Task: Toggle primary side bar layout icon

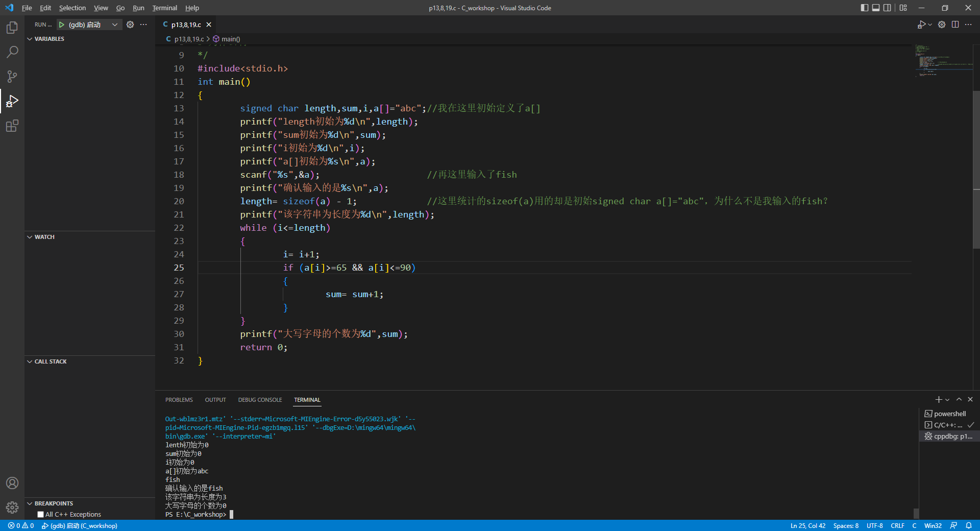Action: click(864, 8)
